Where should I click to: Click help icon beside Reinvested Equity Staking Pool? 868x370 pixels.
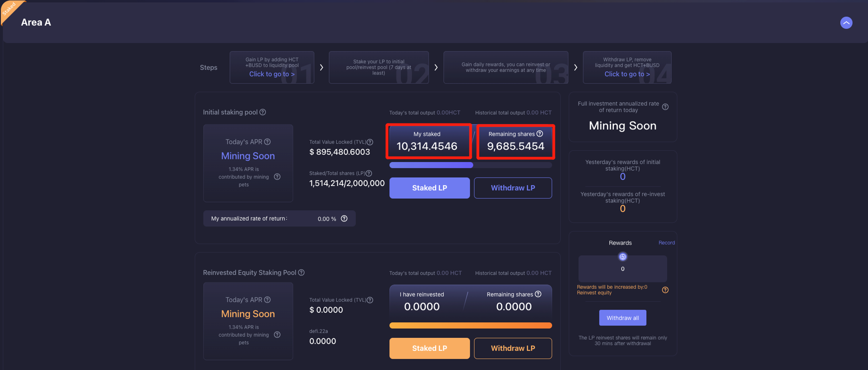(301, 272)
